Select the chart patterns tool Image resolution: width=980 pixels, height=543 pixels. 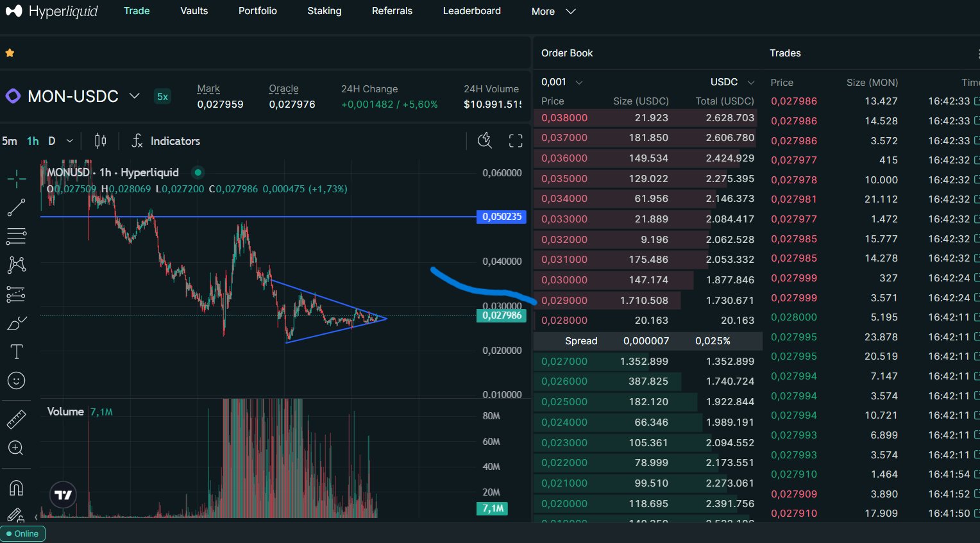17,265
